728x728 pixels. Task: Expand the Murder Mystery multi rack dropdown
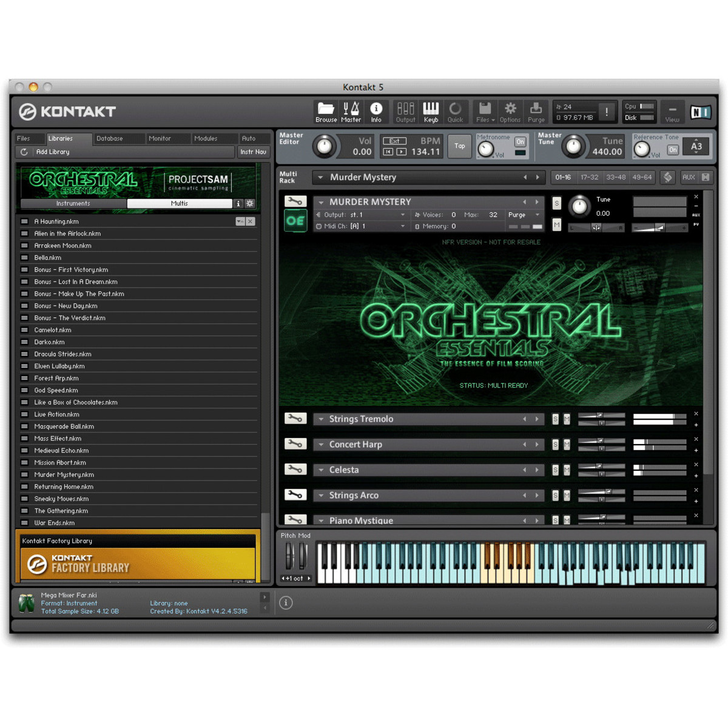[320, 178]
